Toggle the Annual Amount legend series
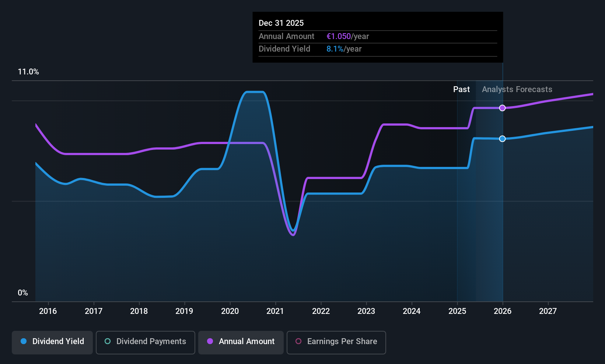Screen dimensions: 605x364 [241, 343]
